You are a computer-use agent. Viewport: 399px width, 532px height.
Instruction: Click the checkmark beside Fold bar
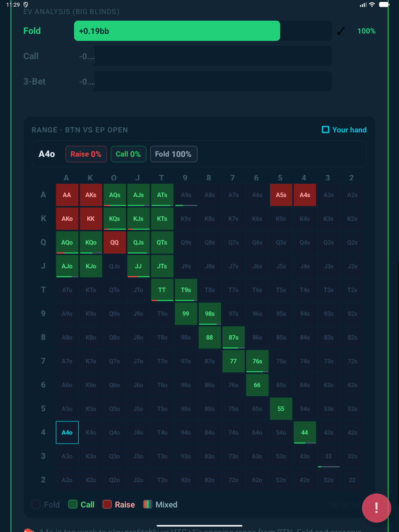point(341,31)
